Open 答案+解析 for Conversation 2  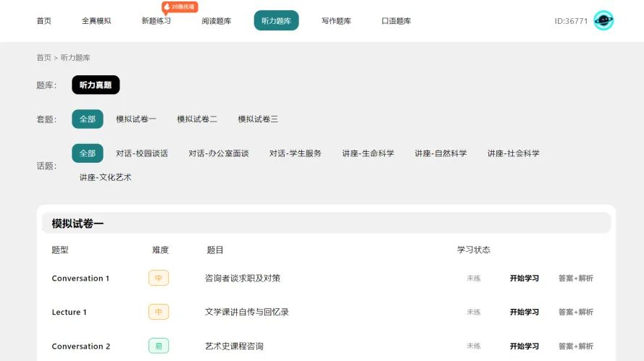[x=576, y=347]
